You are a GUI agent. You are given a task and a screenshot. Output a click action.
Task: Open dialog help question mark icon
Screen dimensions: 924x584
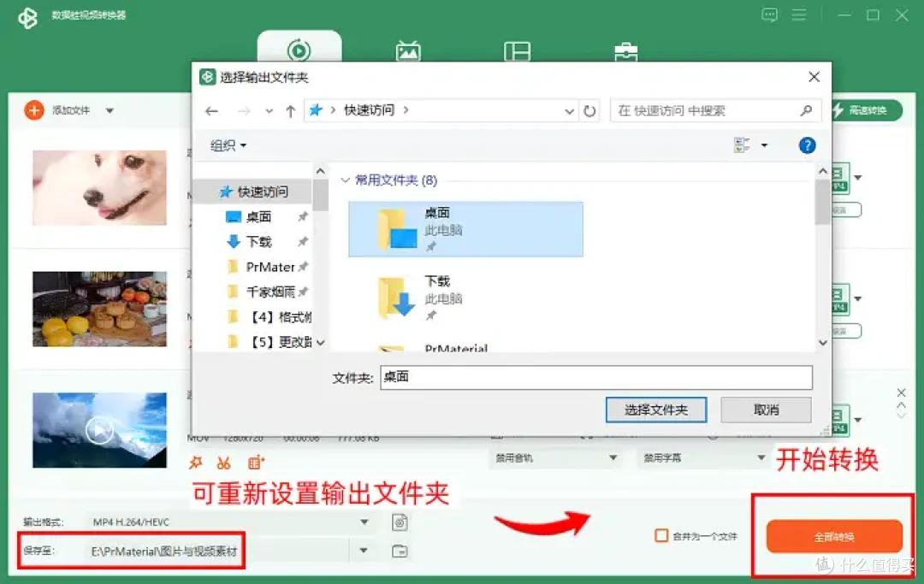click(807, 145)
